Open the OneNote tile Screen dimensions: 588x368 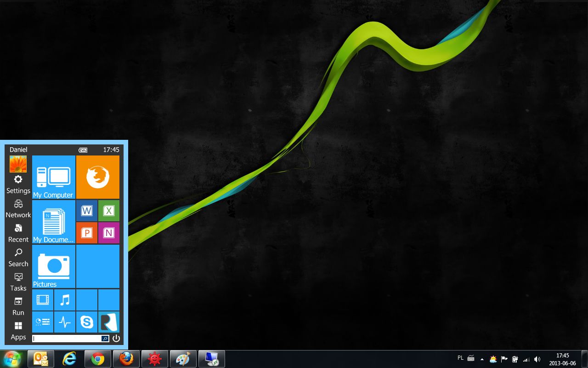pyautogui.click(x=109, y=233)
